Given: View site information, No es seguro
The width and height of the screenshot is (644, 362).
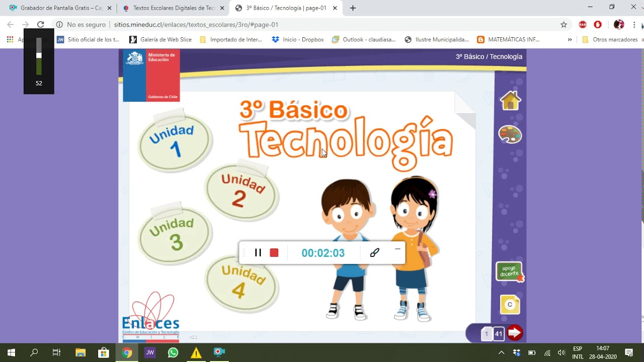Looking at the screenshot, I should tap(80, 25).
